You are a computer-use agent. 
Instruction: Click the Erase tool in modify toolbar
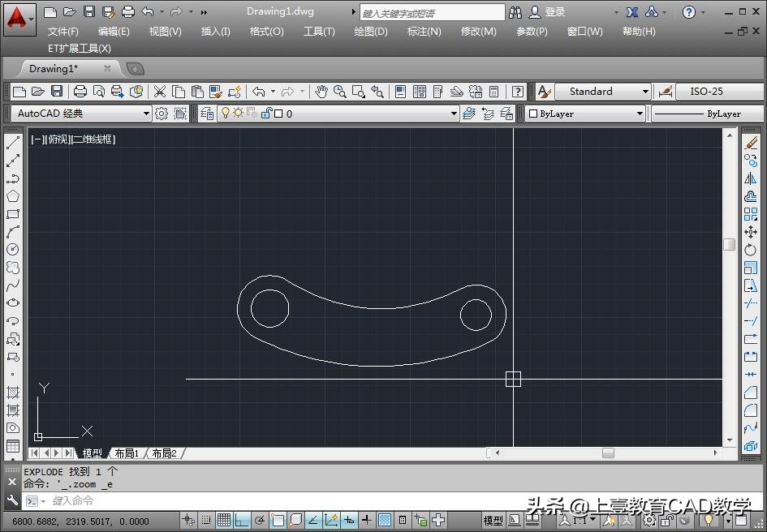point(751,143)
